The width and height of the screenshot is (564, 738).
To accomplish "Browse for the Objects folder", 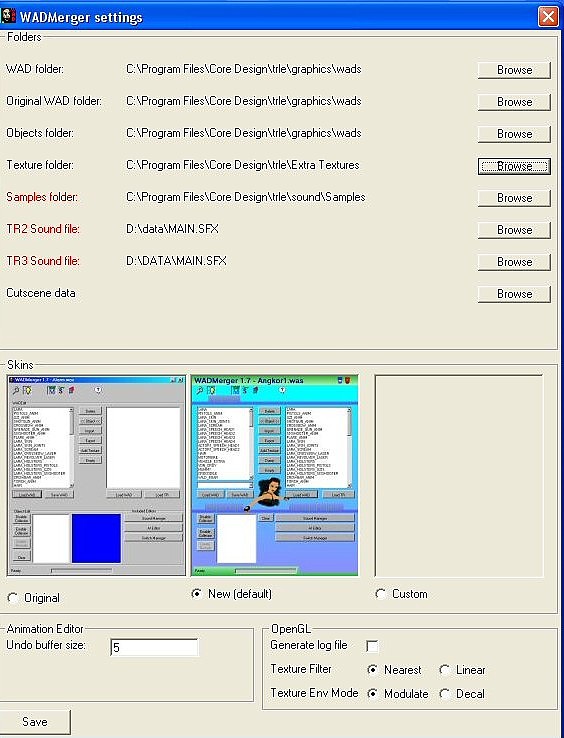I will (x=514, y=134).
